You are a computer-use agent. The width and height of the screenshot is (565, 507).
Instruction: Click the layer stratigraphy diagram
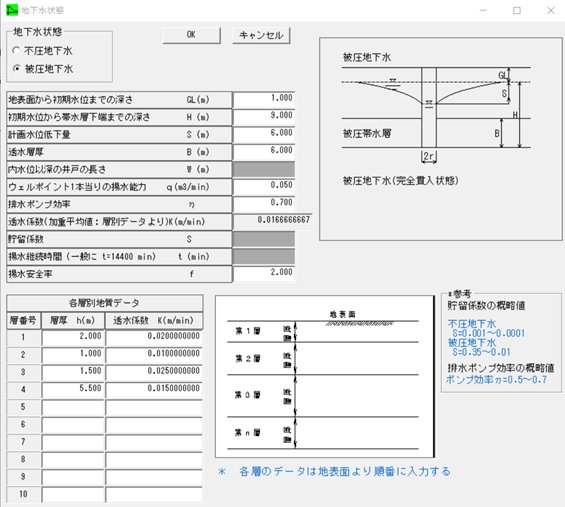tap(325, 377)
